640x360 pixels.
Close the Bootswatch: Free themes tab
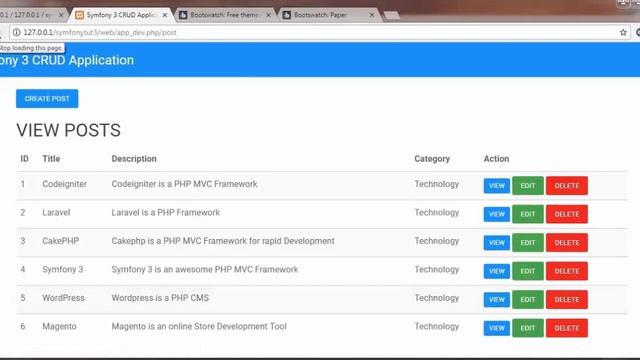(x=268, y=15)
